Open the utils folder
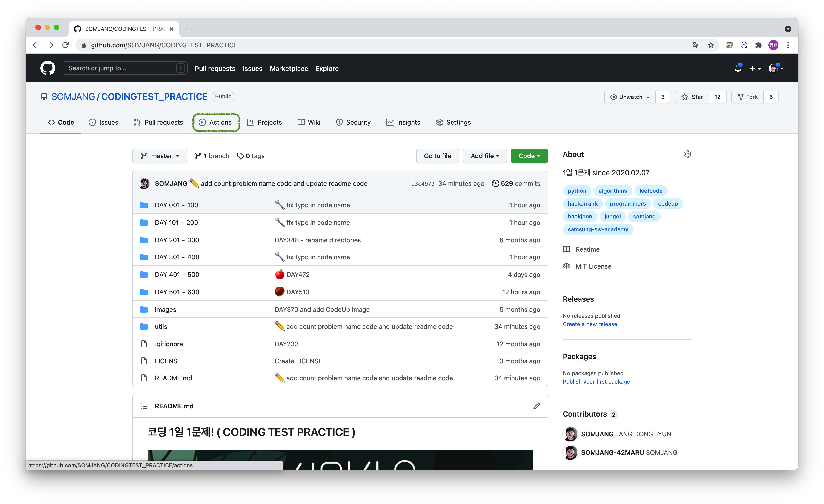The image size is (824, 504). 161,326
